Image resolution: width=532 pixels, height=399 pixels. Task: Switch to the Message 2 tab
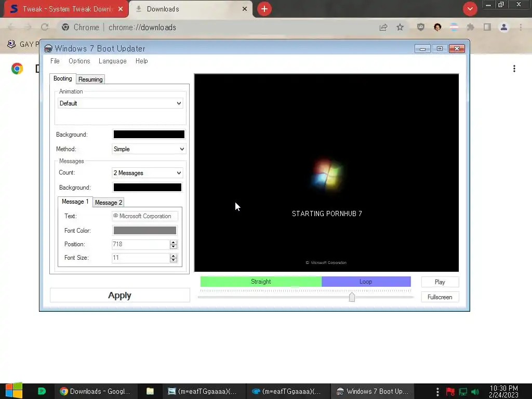pyautogui.click(x=109, y=203)
